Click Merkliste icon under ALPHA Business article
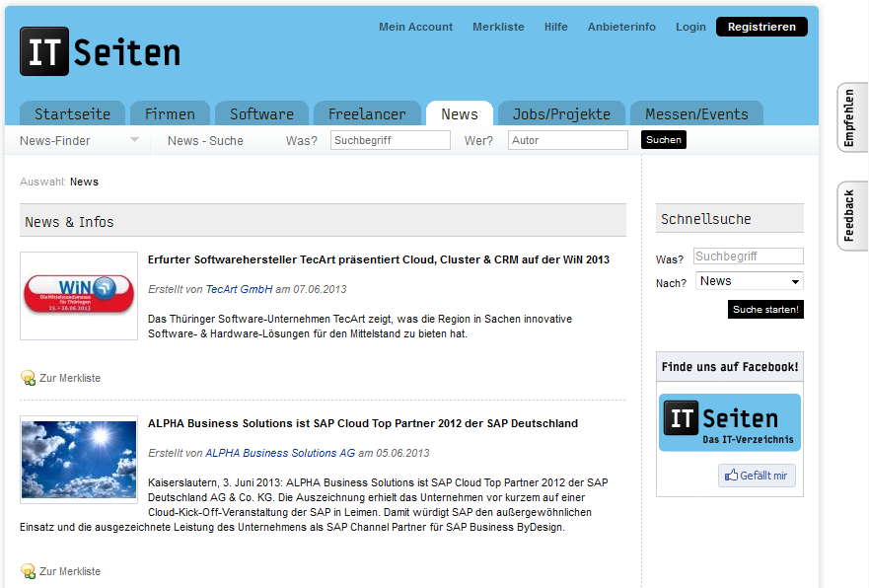The image size is (869, 588). (x=28, y=571)
